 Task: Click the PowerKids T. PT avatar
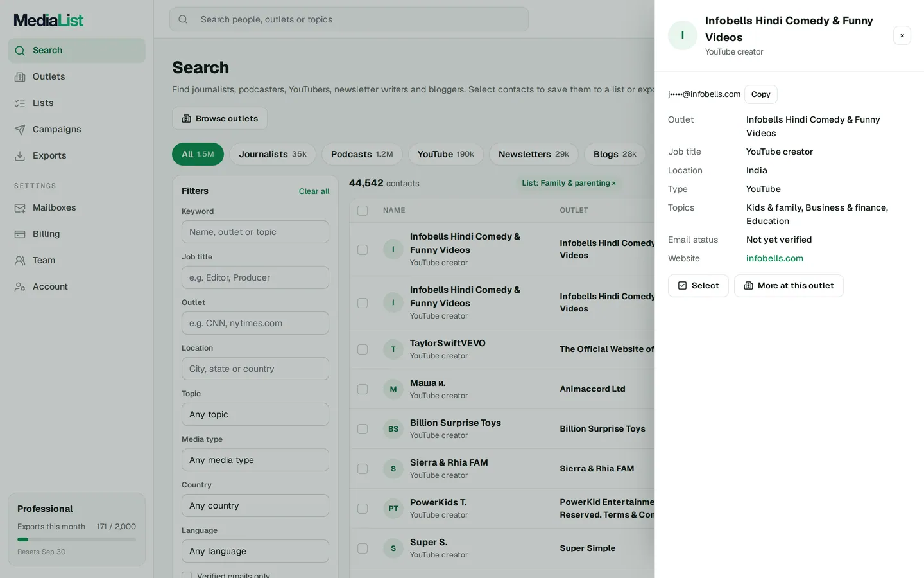[393, 509]
